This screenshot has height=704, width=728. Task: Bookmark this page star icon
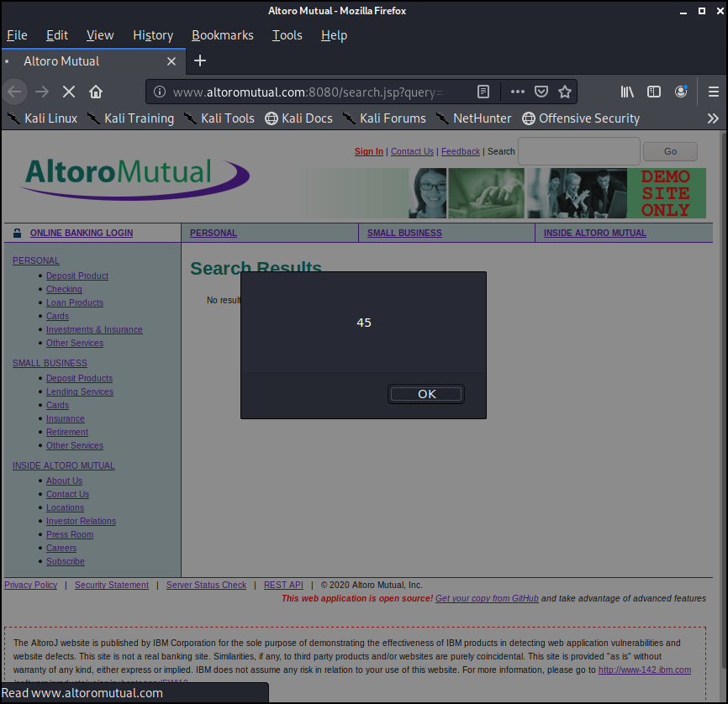click(x=565, y=92)
